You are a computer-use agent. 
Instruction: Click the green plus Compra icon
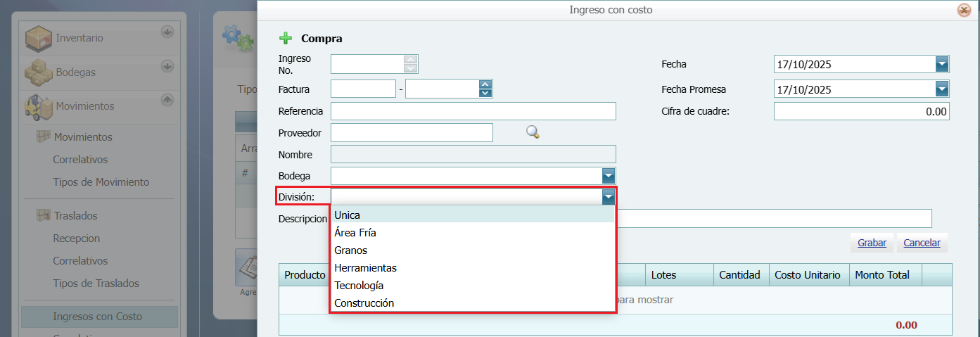pyautogui.click(x=286, y=39)
